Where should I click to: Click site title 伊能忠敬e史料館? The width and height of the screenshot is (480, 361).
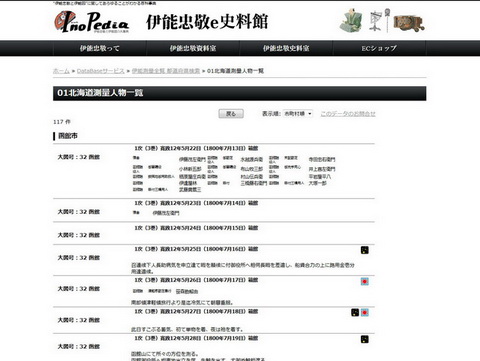[207, 22]
